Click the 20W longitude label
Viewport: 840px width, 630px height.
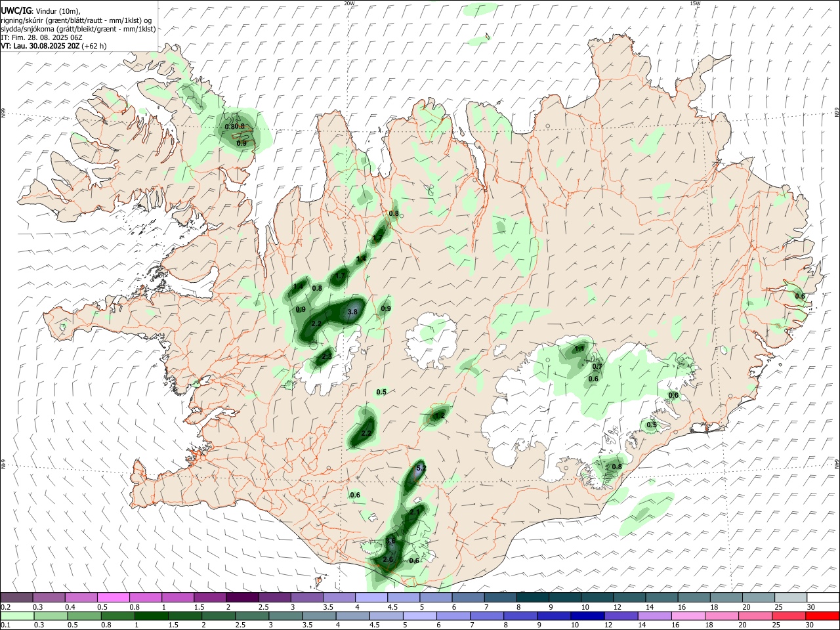click(349, 3)
